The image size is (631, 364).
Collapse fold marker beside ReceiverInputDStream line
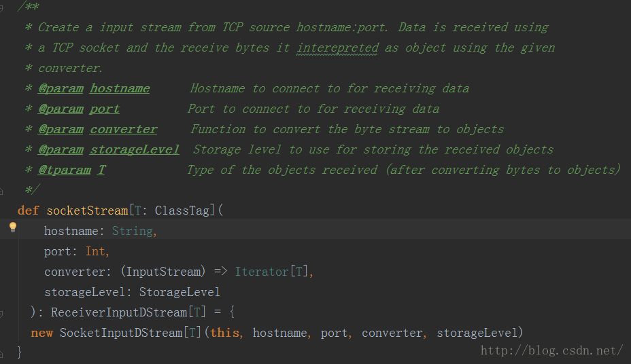(x=1, y=313)
